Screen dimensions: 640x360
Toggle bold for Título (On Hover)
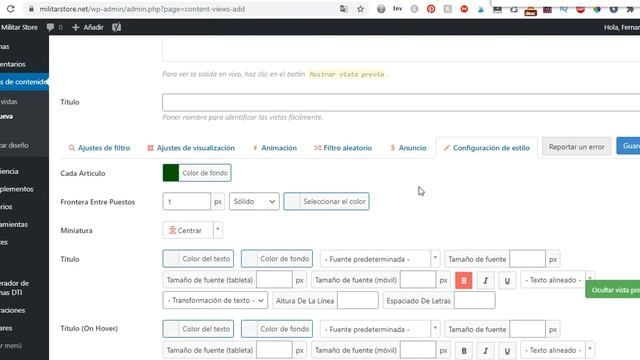tap(464, 351)
